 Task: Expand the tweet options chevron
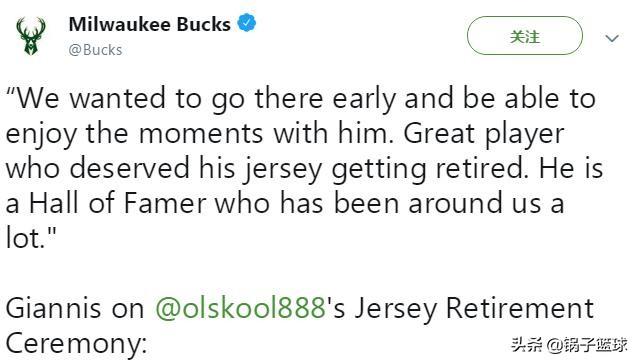(612, 38)
